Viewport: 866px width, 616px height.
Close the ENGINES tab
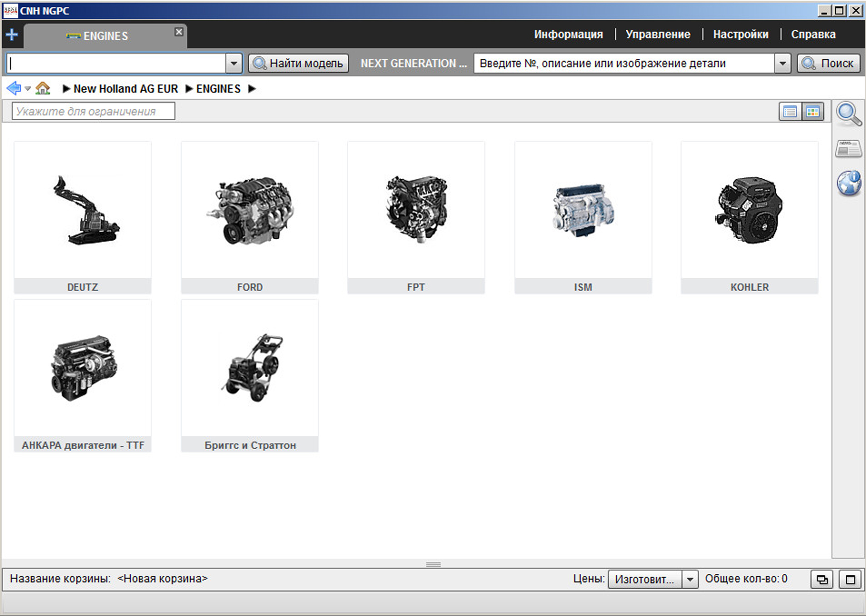pyautogui.click(x=179, y=32)
